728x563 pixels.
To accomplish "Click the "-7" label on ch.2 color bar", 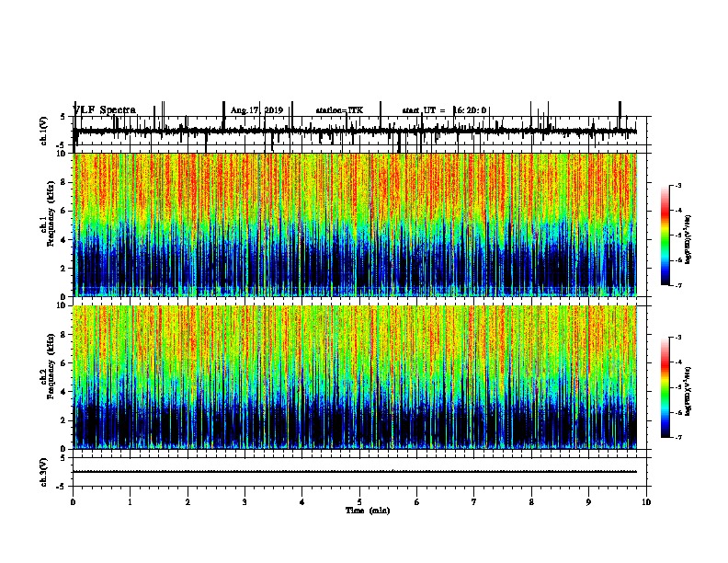I will click(x=677, y=437).
